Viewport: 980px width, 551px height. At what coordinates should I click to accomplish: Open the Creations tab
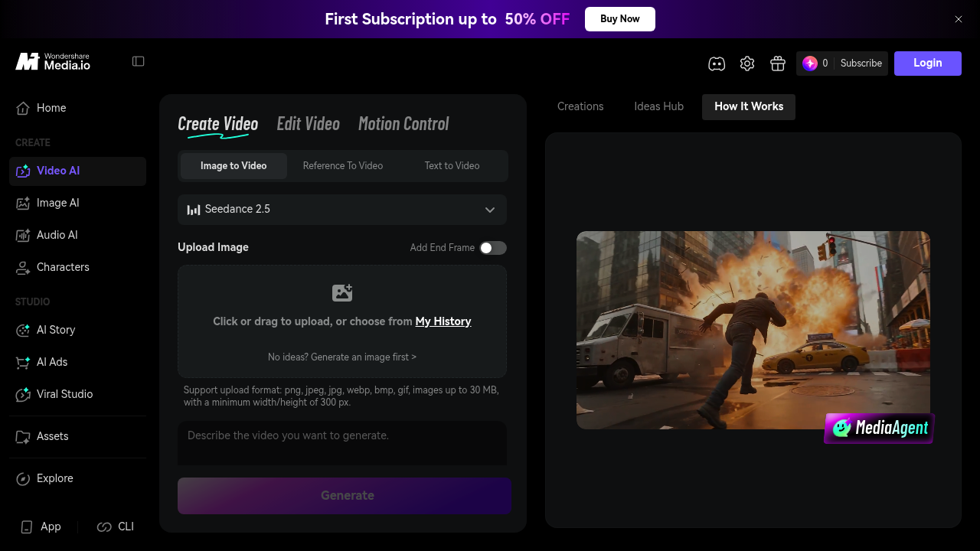(x=580, y=107)
